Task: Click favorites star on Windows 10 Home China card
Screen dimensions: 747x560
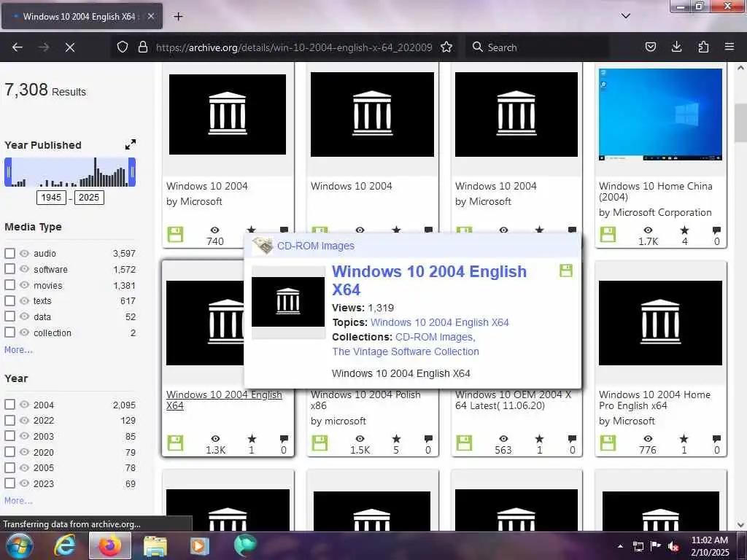Action: click(684, 230)
